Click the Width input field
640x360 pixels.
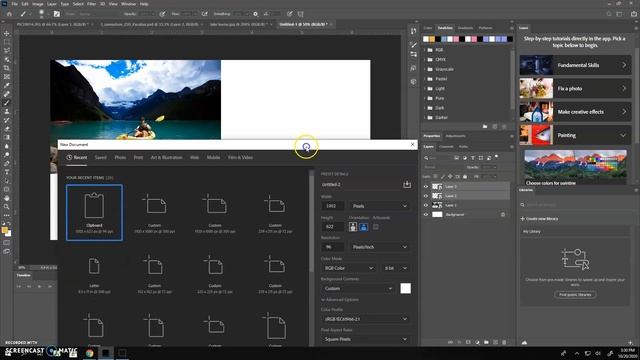333,206
